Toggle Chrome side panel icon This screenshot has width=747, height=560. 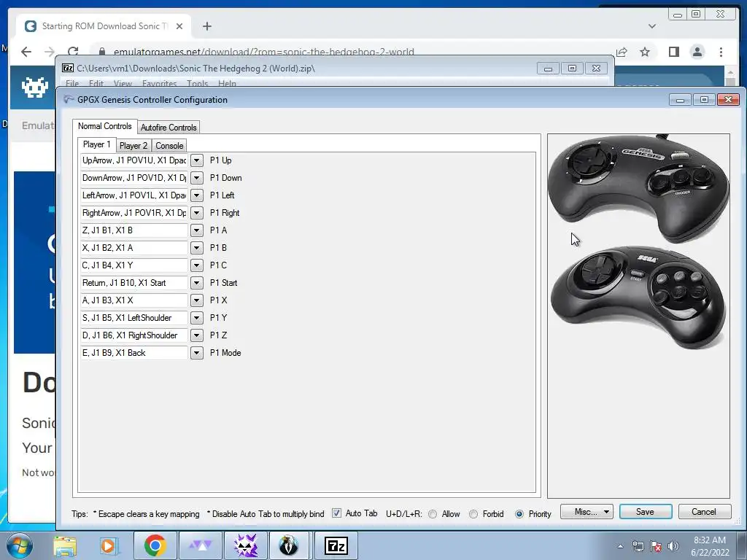(673, 52)
